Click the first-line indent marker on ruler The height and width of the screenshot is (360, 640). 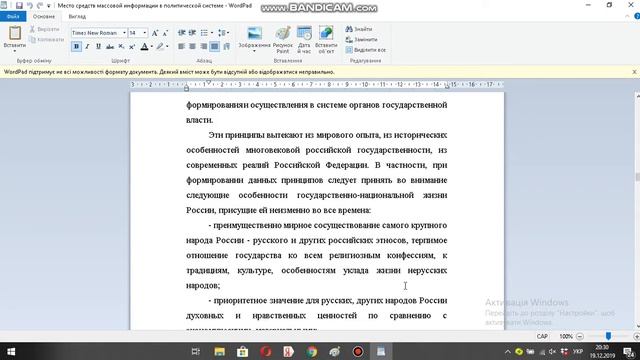(209, 82)
